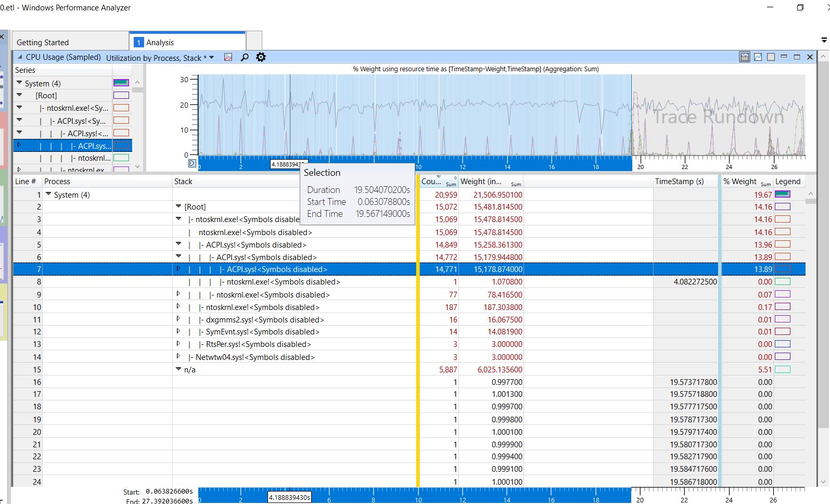830x504 pixels.
Task: Sort by the Process column header
Action: 107,182
